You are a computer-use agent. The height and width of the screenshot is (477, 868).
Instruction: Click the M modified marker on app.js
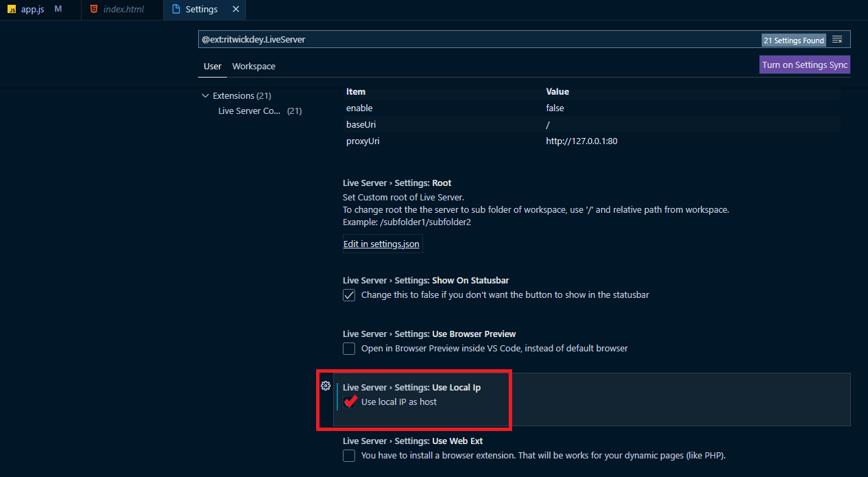pos(58,10)
